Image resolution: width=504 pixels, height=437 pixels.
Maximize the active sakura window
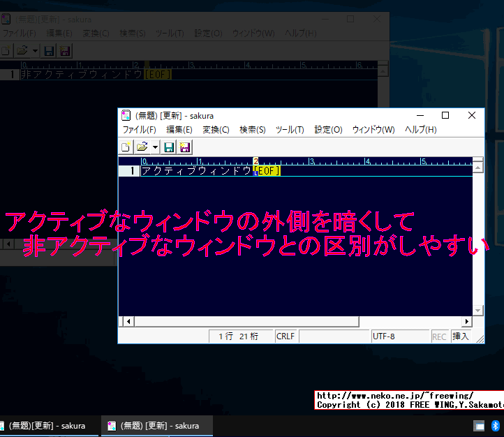pos(445,115)
